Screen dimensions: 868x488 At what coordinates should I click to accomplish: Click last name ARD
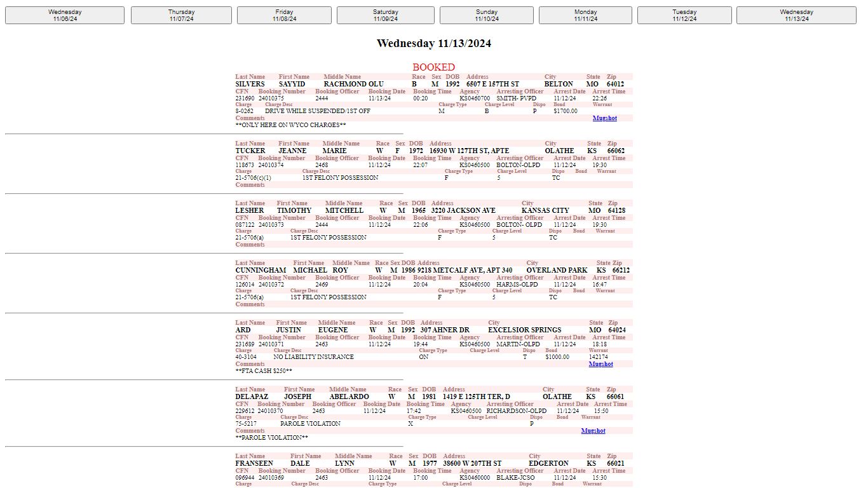click(x=243, y=330)
